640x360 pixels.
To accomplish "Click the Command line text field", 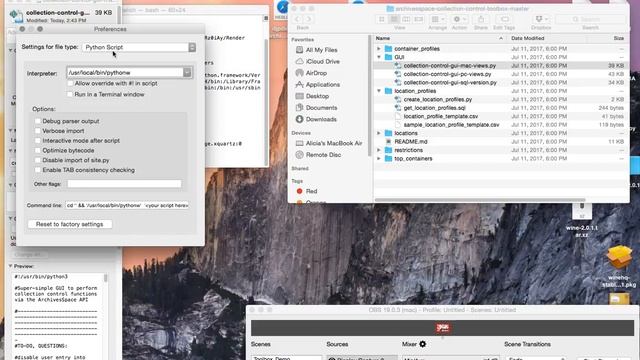I will [127, 205].
